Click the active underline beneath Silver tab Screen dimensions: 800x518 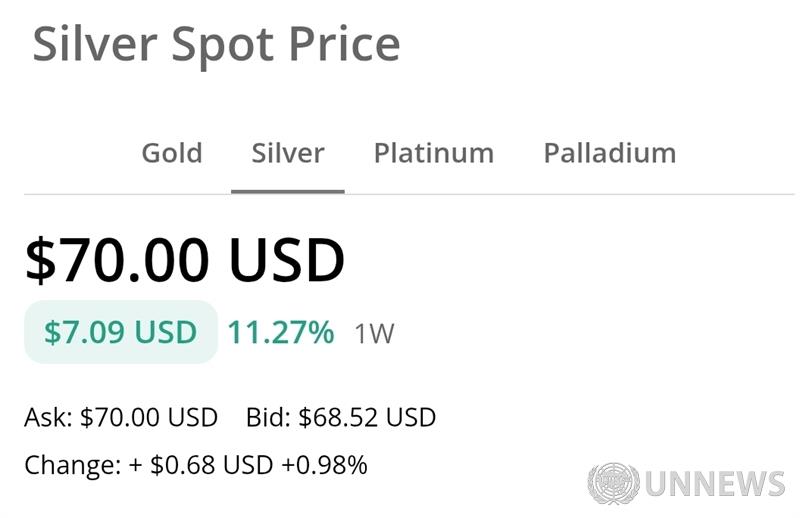pos(288,190)
